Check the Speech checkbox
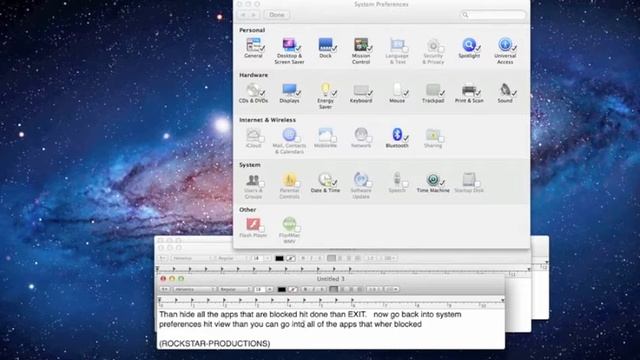The height and width of the screenshot is (360, 640). [x=405, y=184]
